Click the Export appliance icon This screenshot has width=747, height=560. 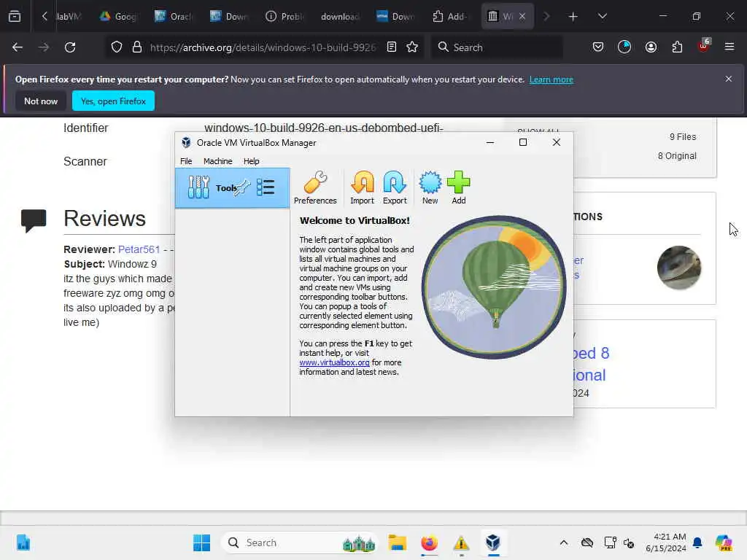pos(395,187)
